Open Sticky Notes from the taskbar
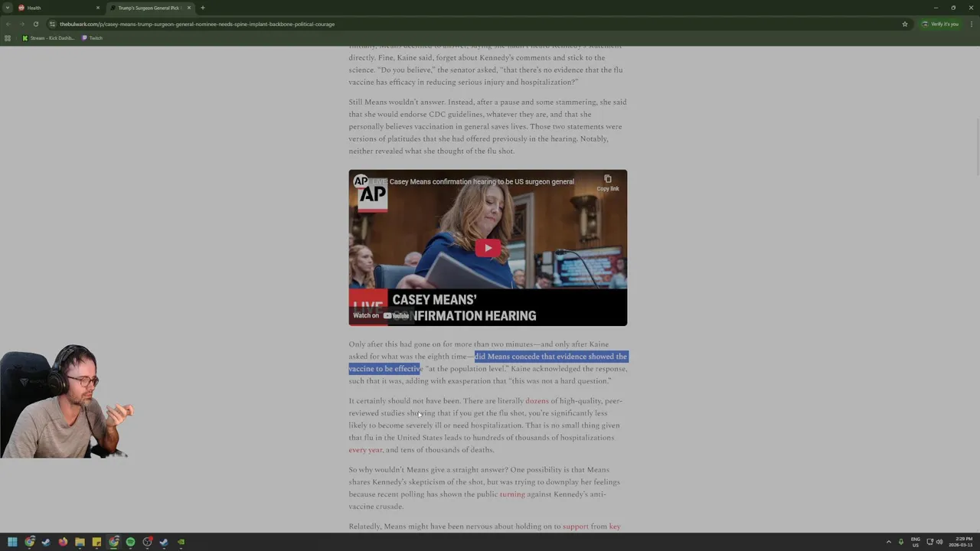Image resolution: width=980 pixels, height=551 pixels. pos(96,542)
